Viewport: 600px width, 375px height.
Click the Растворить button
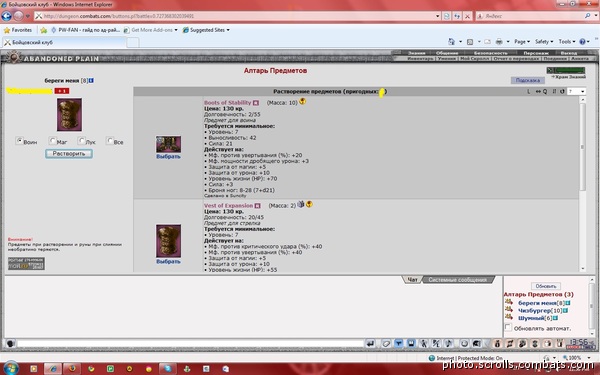pyautogui.click(x=69, y=153)
